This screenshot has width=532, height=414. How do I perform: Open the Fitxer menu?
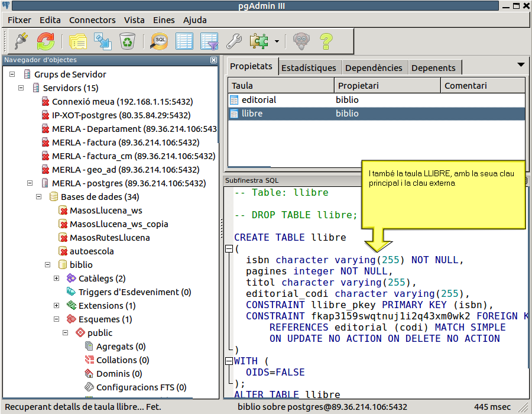click(x=20, y=20)
